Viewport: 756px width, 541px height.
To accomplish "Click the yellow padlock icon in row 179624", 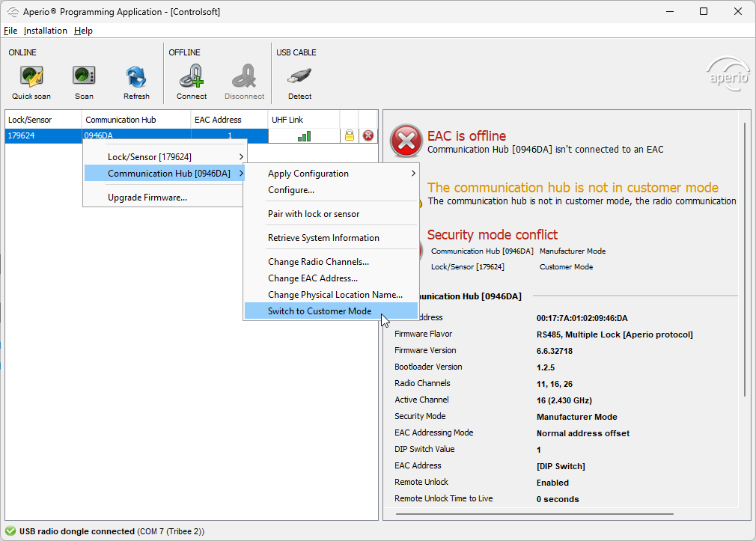I will tap(350, 136).
